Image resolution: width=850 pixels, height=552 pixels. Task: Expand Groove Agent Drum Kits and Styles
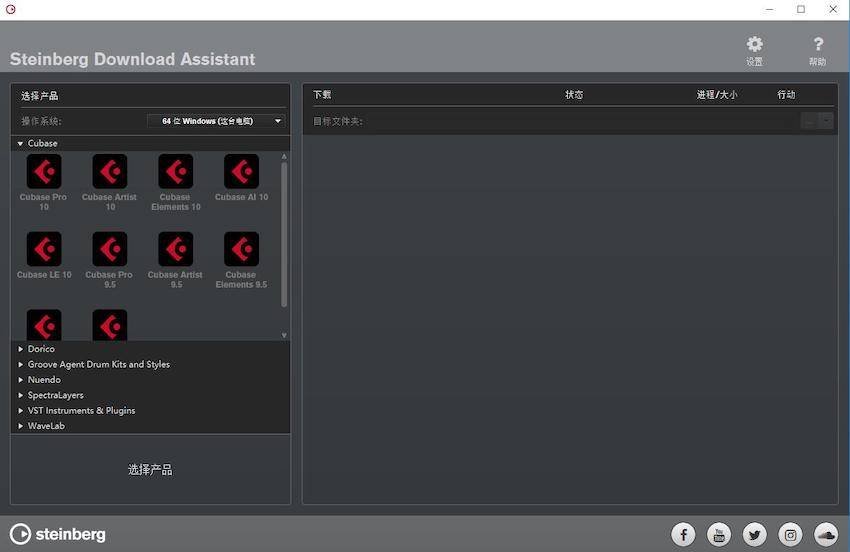pyautogui.click(x=20, y=364)
